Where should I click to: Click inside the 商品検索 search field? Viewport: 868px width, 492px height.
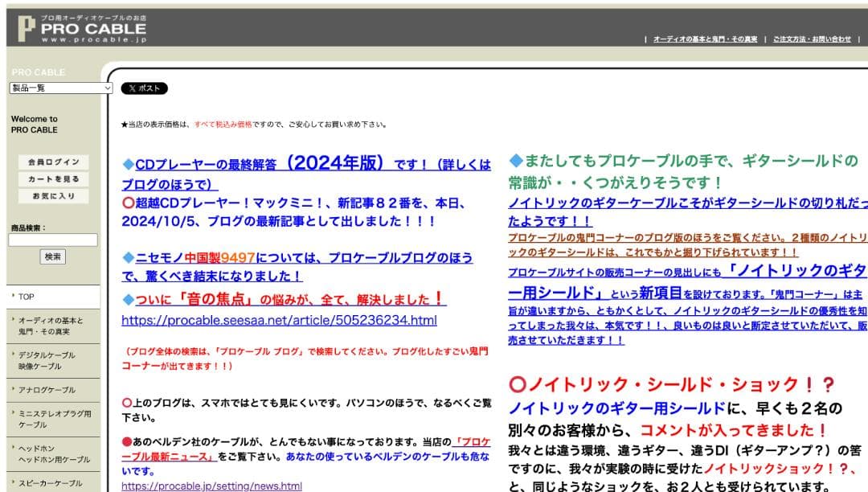click(51, 239)
